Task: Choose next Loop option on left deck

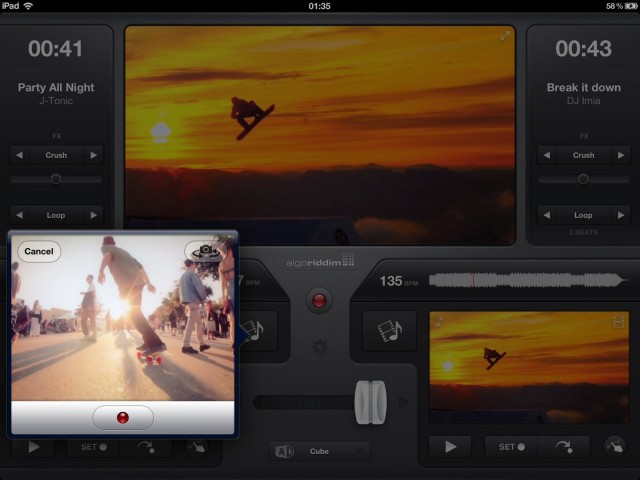Action: click(x=93, y=215)
